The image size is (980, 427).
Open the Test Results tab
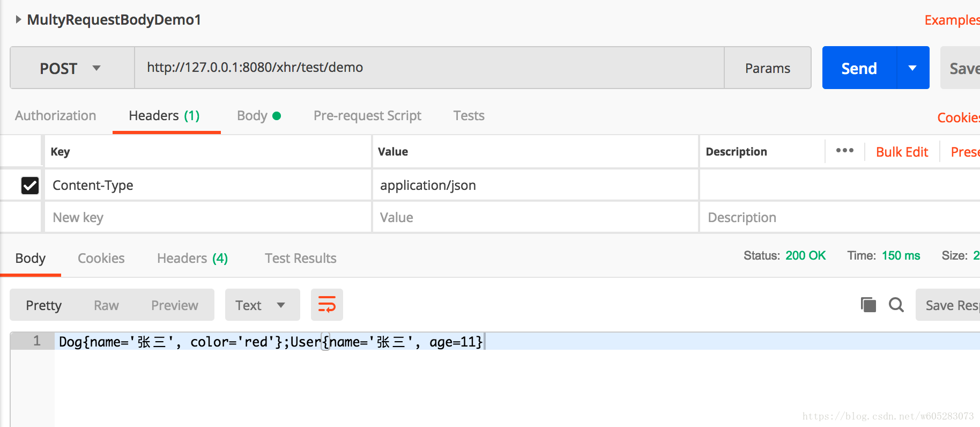301,259
